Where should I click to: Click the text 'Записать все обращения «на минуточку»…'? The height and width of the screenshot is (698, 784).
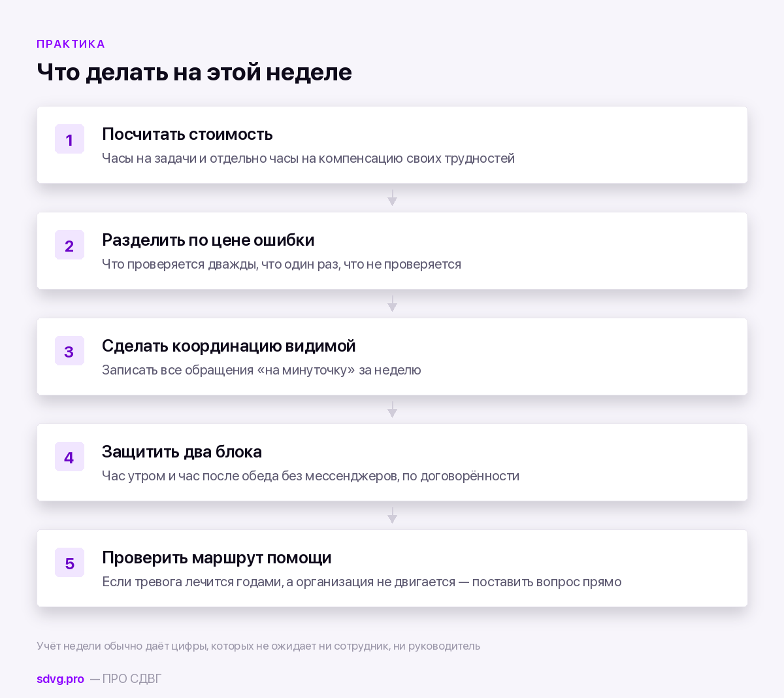point(261,370)
